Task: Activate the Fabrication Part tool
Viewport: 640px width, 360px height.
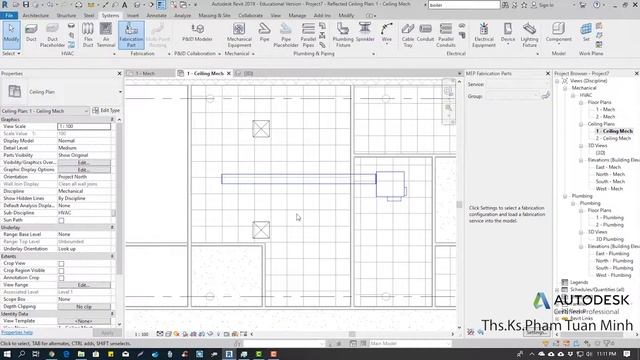Action: (131, 35)
